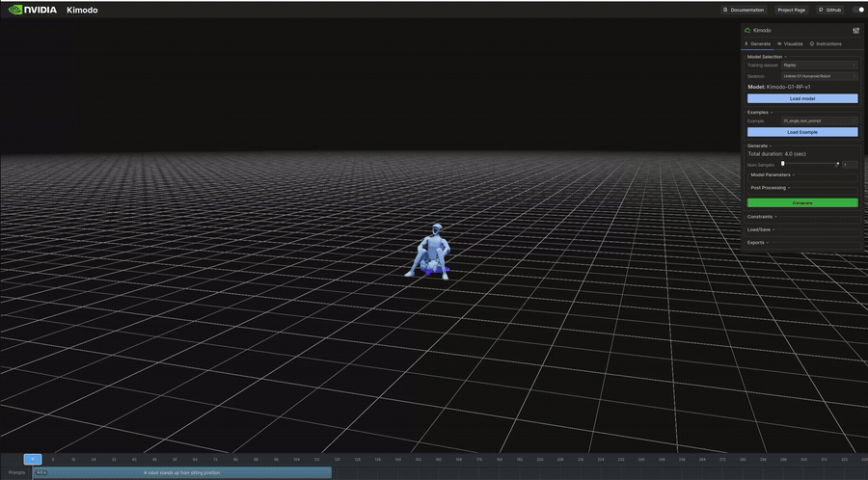Open the Github link
Screen dimensions: 868x480
830,10
